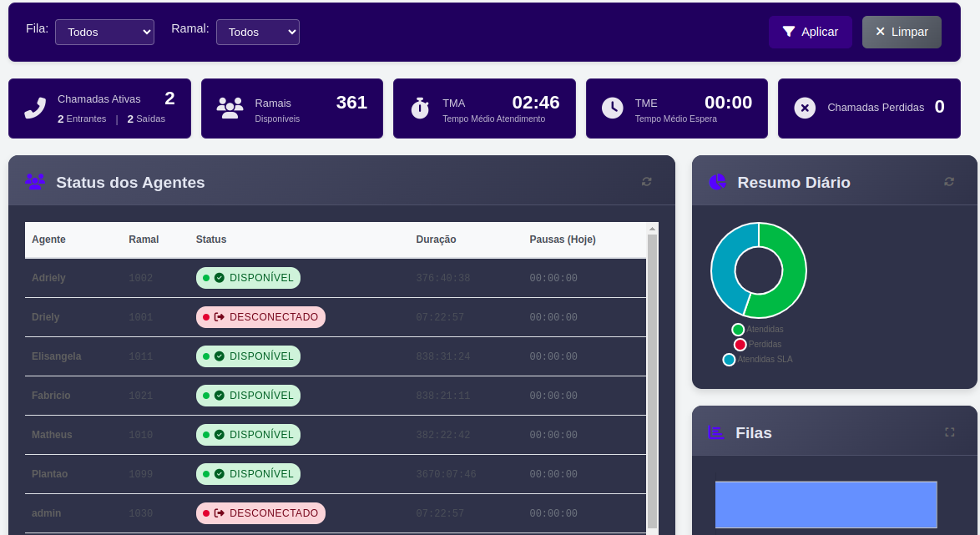Click the 2 Entrantes count

[82, 119]
